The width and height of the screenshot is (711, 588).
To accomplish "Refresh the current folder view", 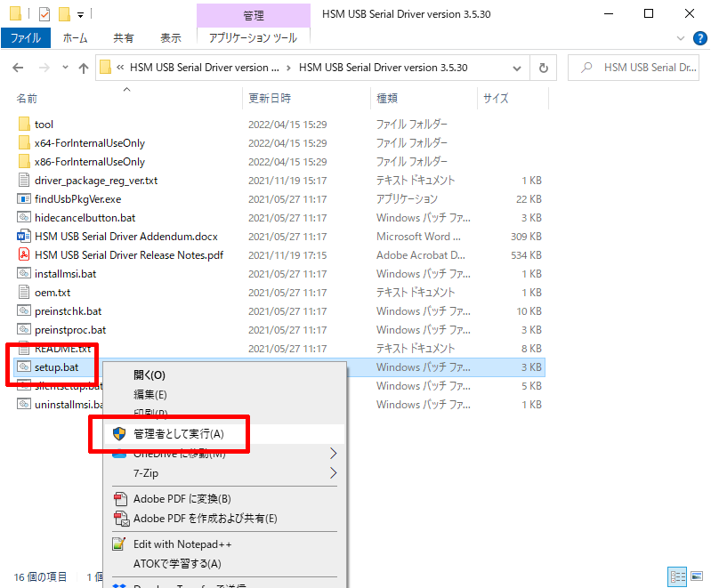I will [543, 68].
